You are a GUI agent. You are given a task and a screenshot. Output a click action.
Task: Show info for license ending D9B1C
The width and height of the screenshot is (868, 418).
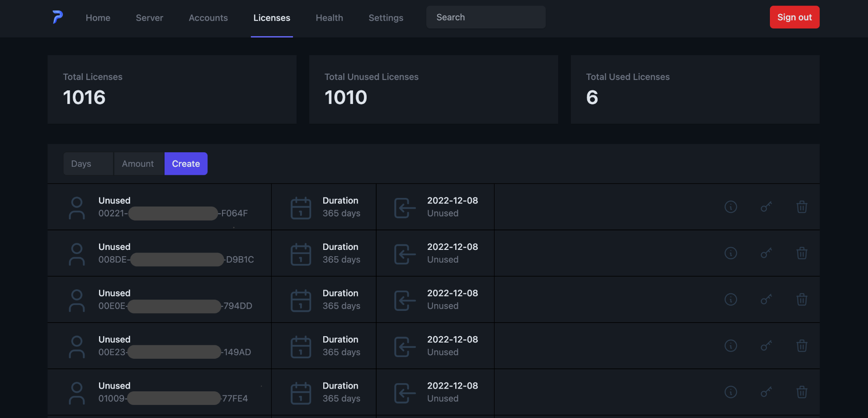[731, 253]
